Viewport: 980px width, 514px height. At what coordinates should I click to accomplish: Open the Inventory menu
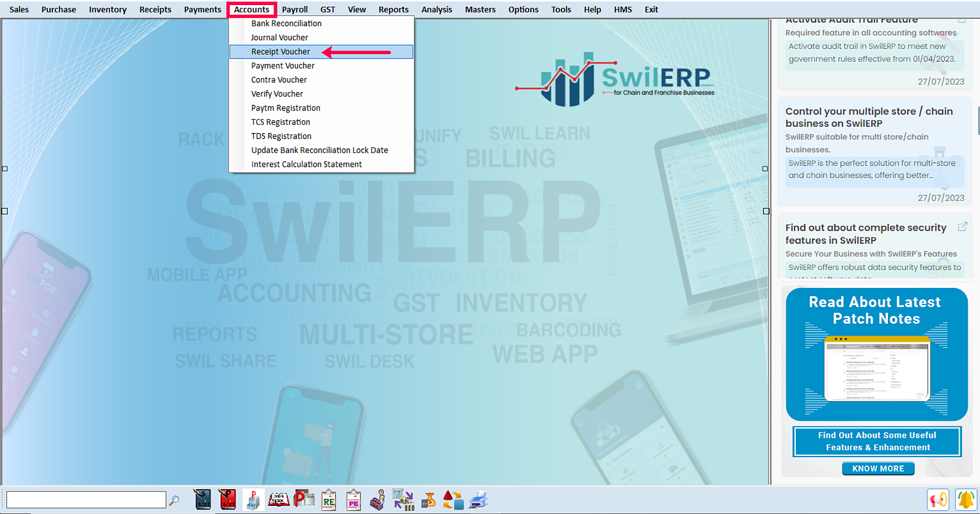click(x=107, y=9)
